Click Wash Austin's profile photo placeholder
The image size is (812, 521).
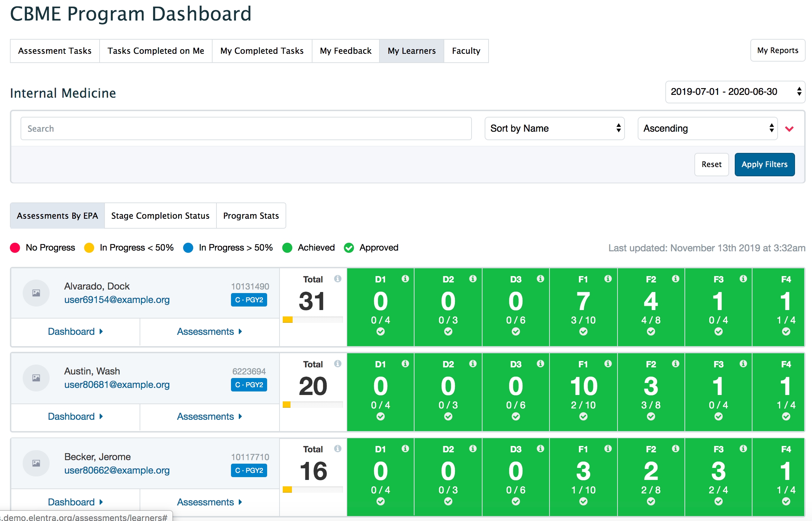pos(36,378)
